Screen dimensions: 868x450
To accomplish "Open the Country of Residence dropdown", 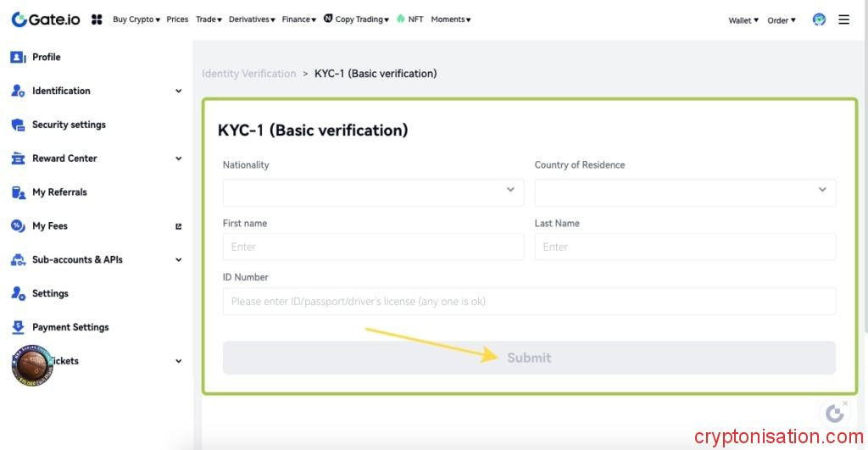I will click(x=685, y=192).
